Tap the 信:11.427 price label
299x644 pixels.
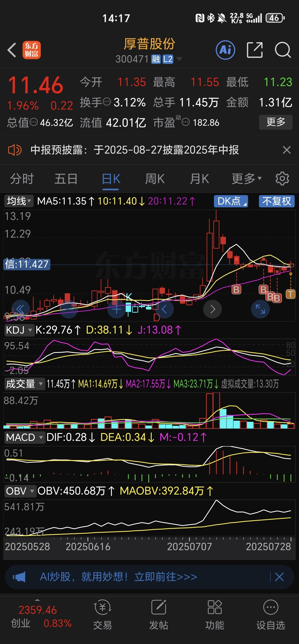point(27,264)
